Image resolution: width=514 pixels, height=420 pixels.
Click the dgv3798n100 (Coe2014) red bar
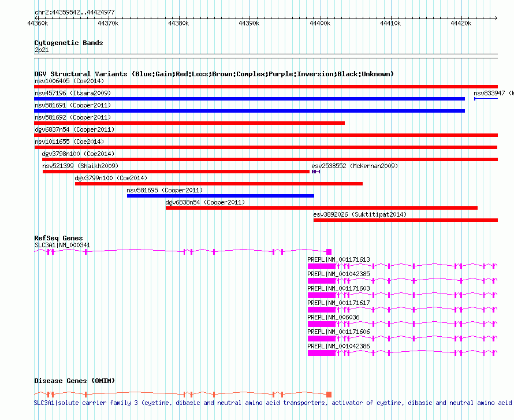[x=270, y=159]
